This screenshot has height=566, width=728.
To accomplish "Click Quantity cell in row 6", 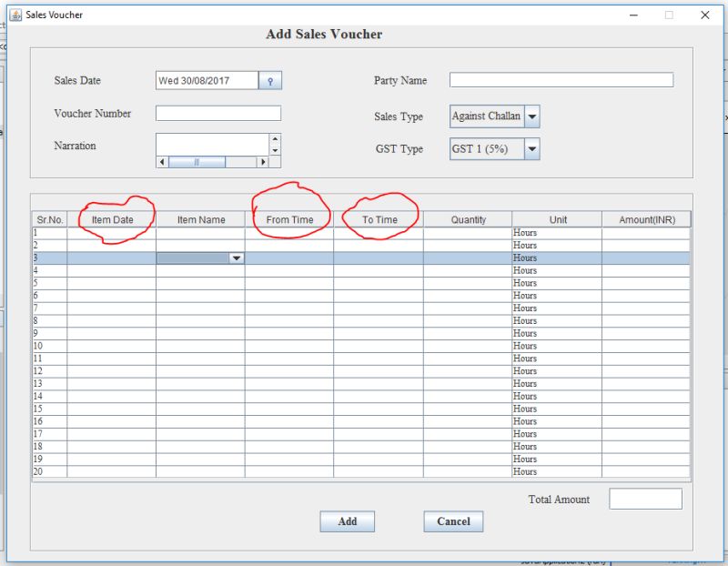I will (468, 296).
